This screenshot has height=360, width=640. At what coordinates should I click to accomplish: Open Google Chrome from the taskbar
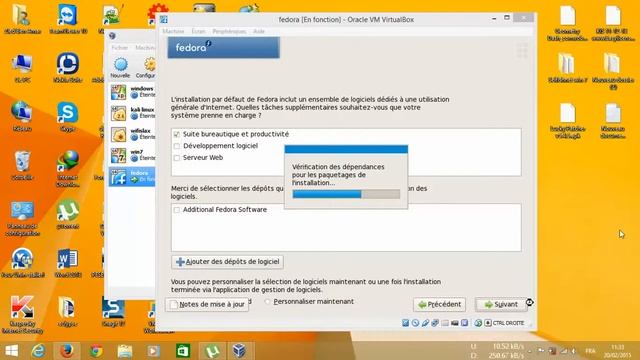[x=96, y=351]
